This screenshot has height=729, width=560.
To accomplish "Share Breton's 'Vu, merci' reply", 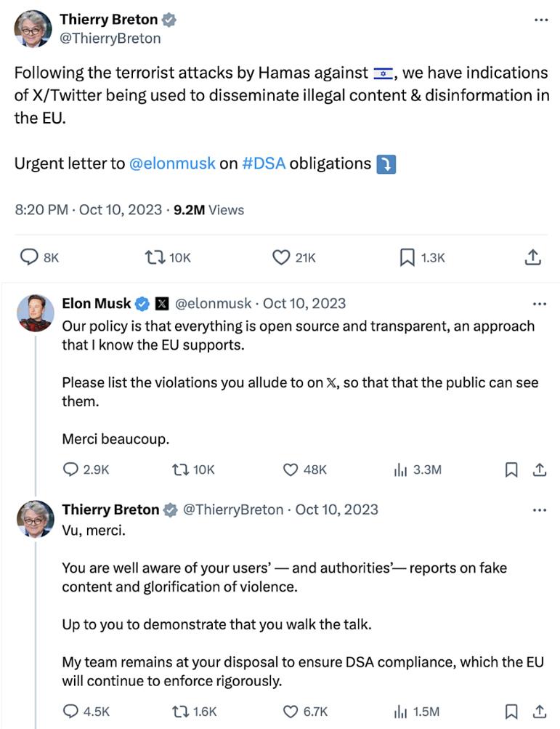I will pyautogui.click(x=539, y=712).
